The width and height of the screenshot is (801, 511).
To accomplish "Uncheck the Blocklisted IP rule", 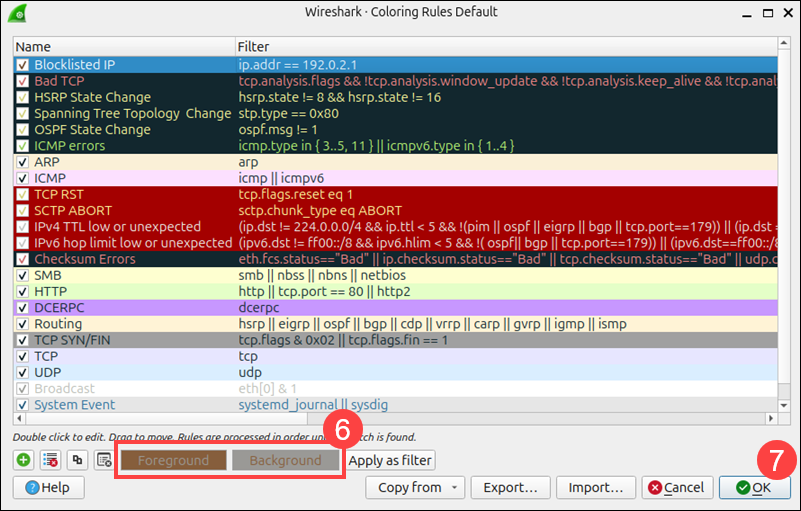I will [22, 65].
